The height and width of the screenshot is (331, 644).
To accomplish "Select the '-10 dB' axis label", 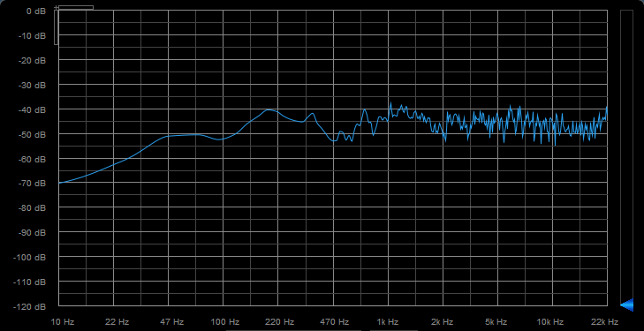I will (33, 35).
